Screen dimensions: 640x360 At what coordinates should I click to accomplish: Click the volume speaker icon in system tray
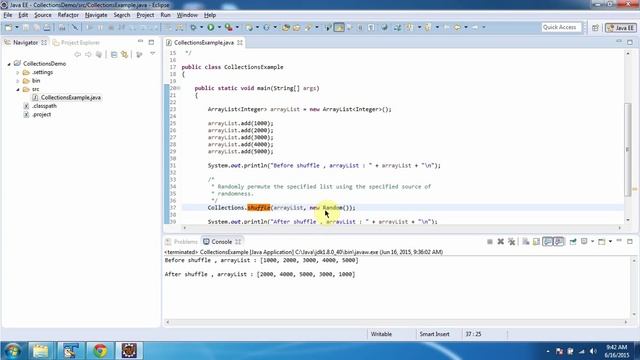click(593, 351)
